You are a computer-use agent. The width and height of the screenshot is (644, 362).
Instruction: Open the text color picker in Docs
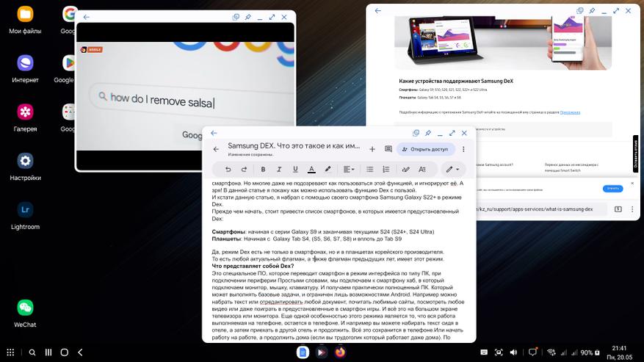pyautogui.click(x=311, y=170)
